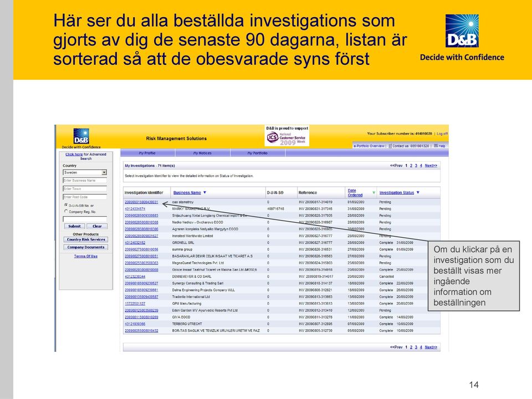532x399 pixels.
Task: Go to page 3 in the pagination below the table
Action: tap(416, 347)
